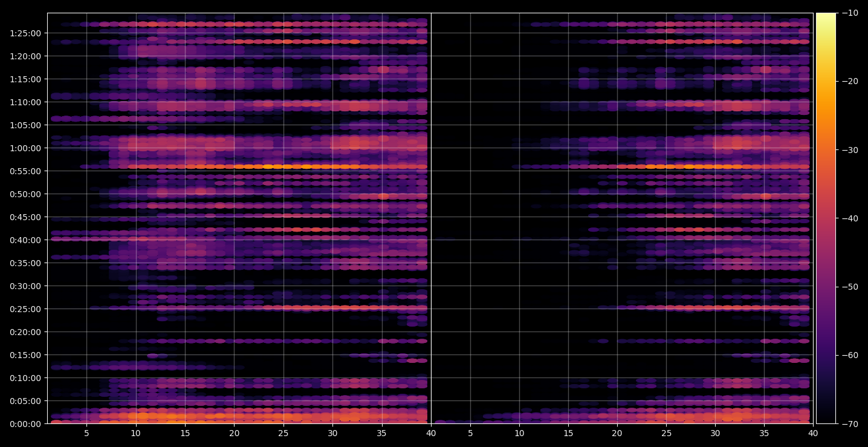Click the 1:25:00 y-axis tick label

(26, 33)
